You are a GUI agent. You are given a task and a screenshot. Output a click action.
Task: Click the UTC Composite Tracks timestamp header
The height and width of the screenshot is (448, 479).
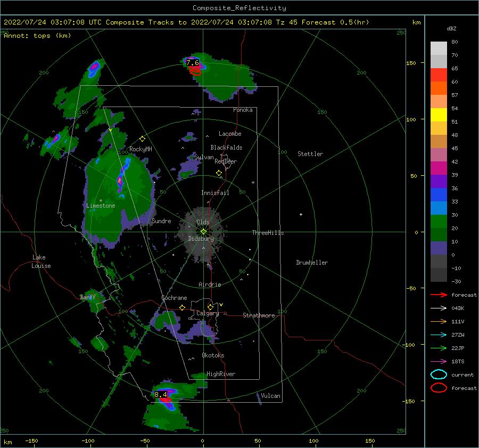tap(186, 22)
